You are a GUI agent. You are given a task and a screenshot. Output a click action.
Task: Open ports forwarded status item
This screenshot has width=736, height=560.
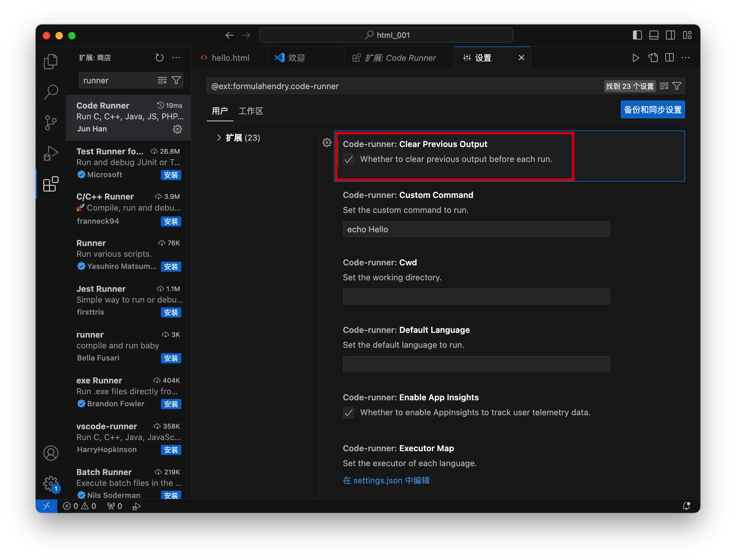(x=114, y=506)
